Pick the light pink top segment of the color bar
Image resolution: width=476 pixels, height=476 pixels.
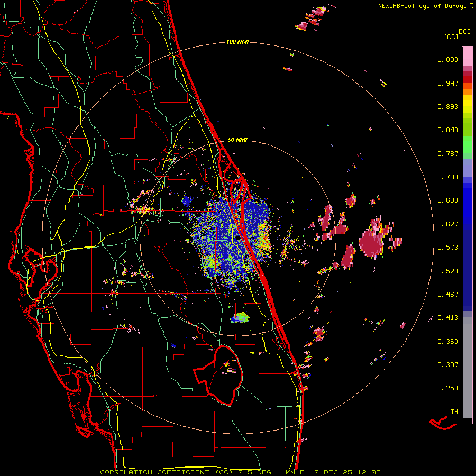click(467, 56)
